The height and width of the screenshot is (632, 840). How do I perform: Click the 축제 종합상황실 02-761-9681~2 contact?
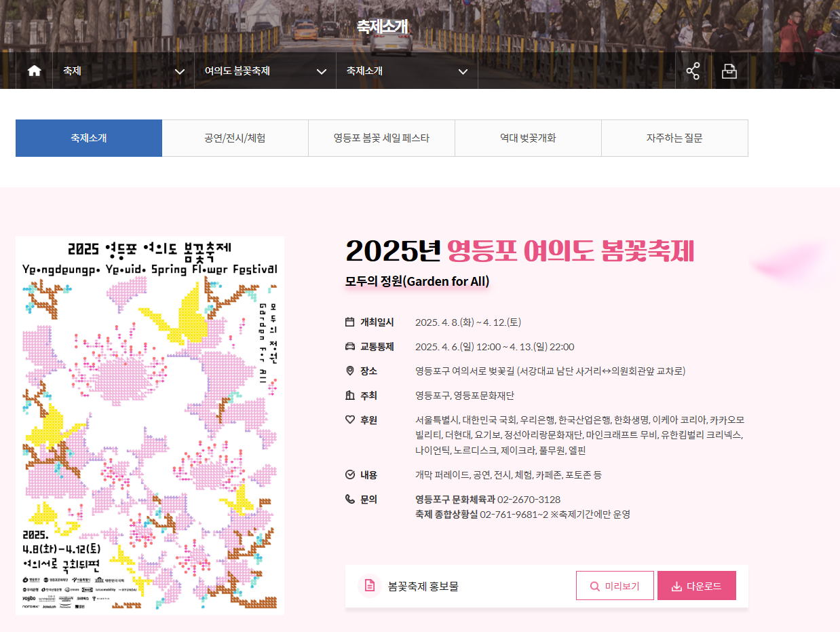click(522, 514)
